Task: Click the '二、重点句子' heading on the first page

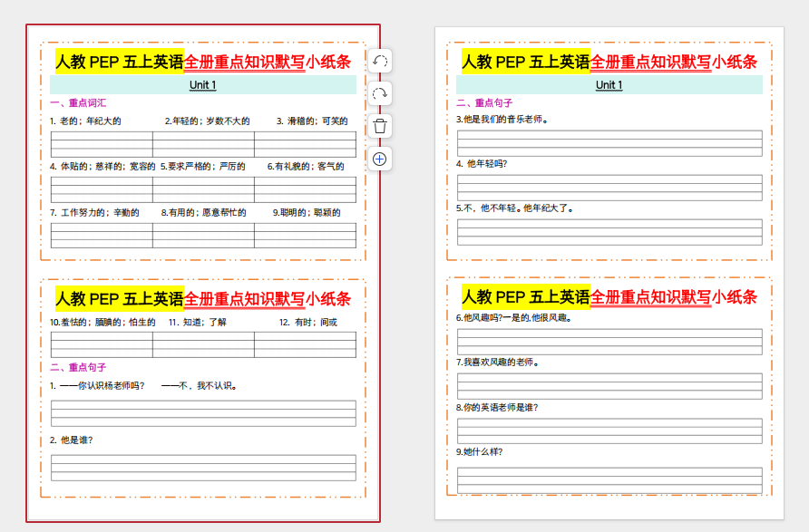Action: [x=78, y=367]
